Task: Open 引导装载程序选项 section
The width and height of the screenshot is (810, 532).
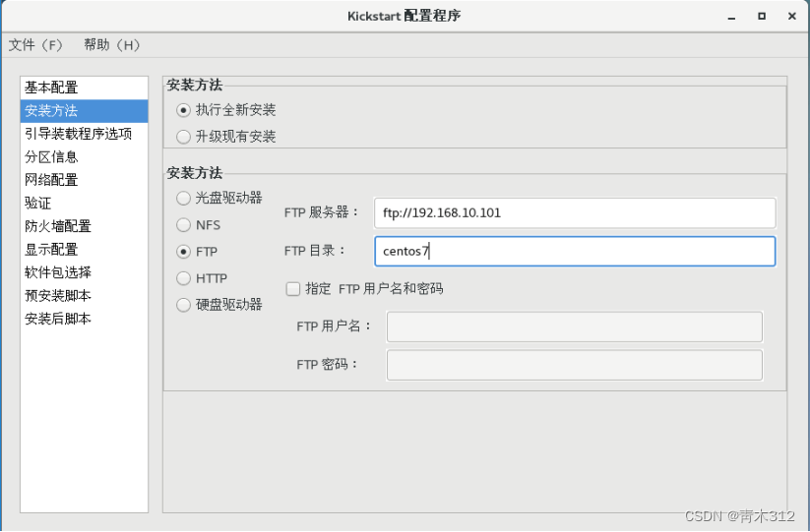Action: (x=85, y=134)
